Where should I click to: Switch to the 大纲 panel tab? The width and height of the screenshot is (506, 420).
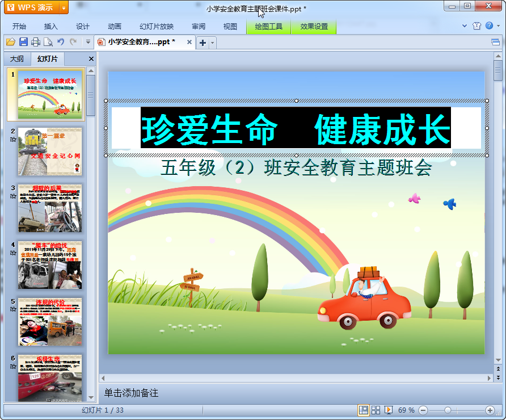(x=17, y=59)
